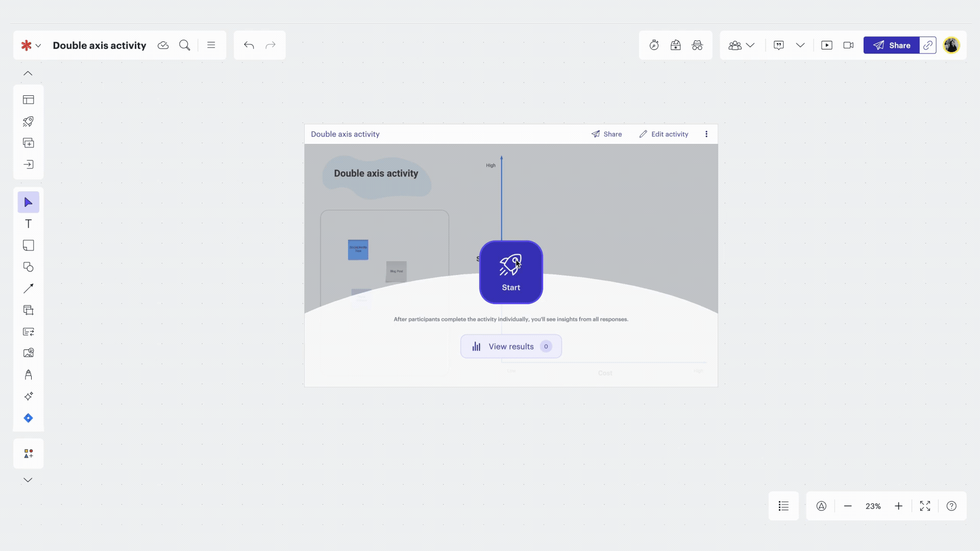Click the undo arrow
The image size is (980, 551).
tap(249, 45)
